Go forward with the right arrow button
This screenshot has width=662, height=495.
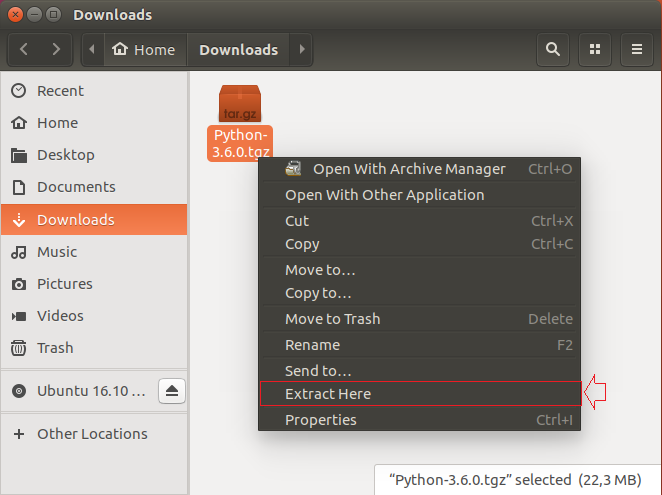(56, 49)
